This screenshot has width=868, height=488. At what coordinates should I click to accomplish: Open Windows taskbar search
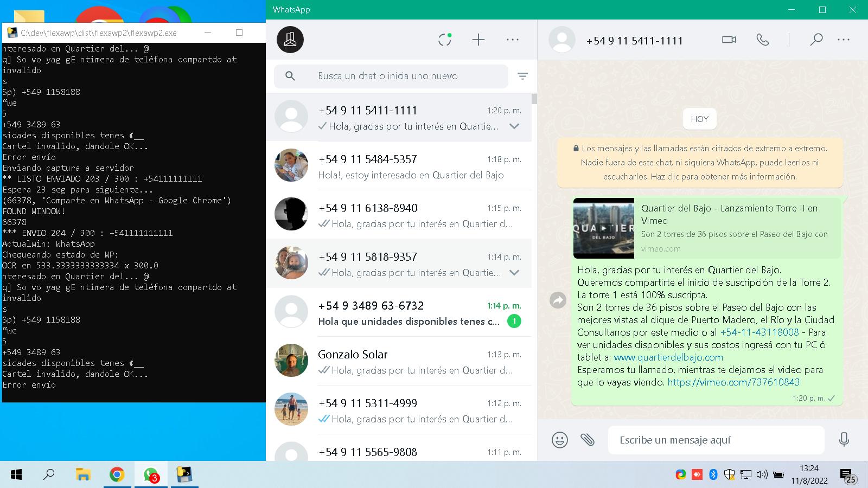click(49, 474)
